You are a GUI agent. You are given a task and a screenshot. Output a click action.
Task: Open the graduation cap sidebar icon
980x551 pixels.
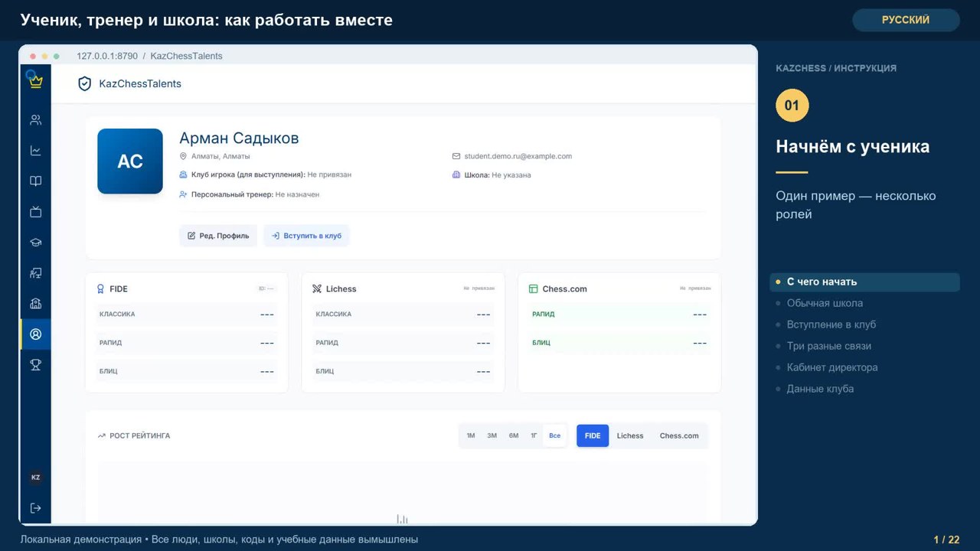point(35,243)
